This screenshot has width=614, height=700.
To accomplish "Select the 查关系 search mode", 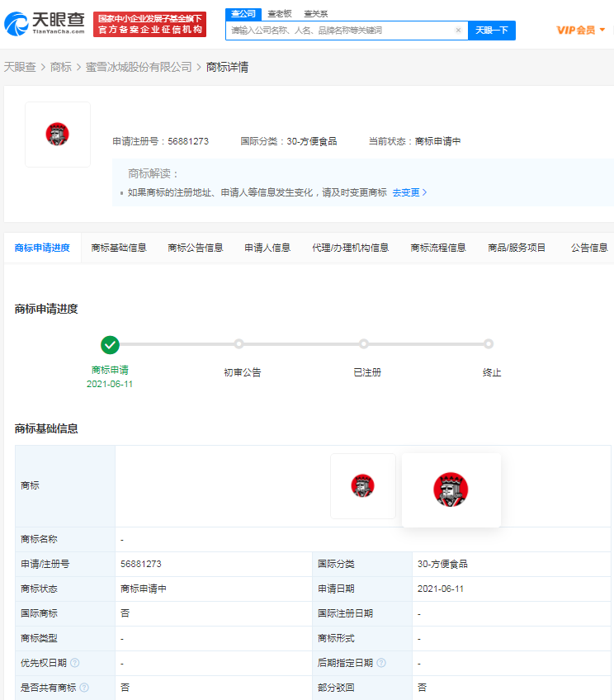I will click(x=315, y=14).
